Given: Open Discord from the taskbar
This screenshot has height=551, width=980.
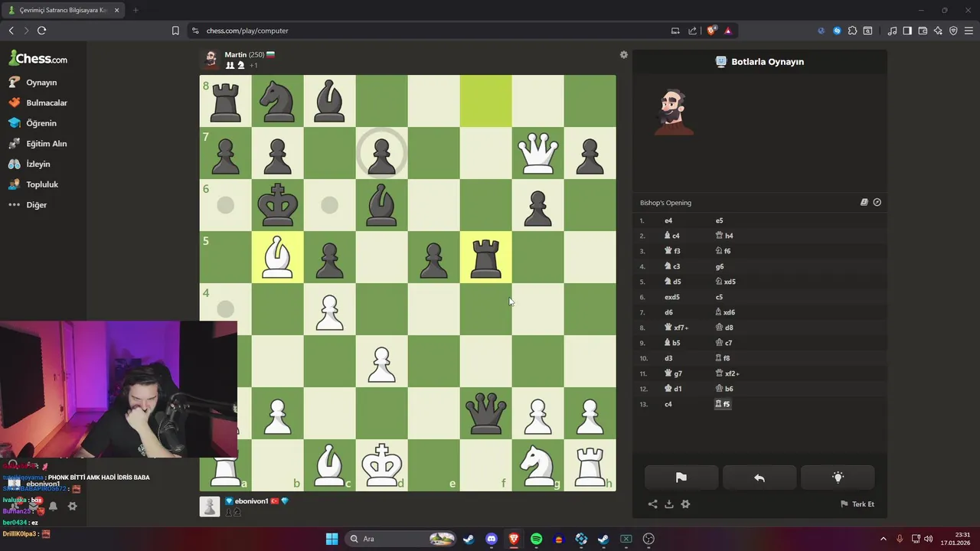Looking at the screenshot, I should [x=492, y=539].
